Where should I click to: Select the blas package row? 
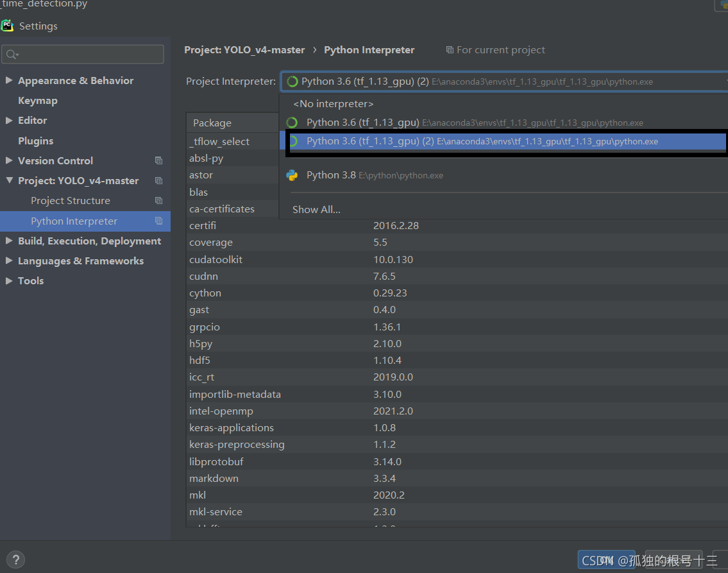232,192
